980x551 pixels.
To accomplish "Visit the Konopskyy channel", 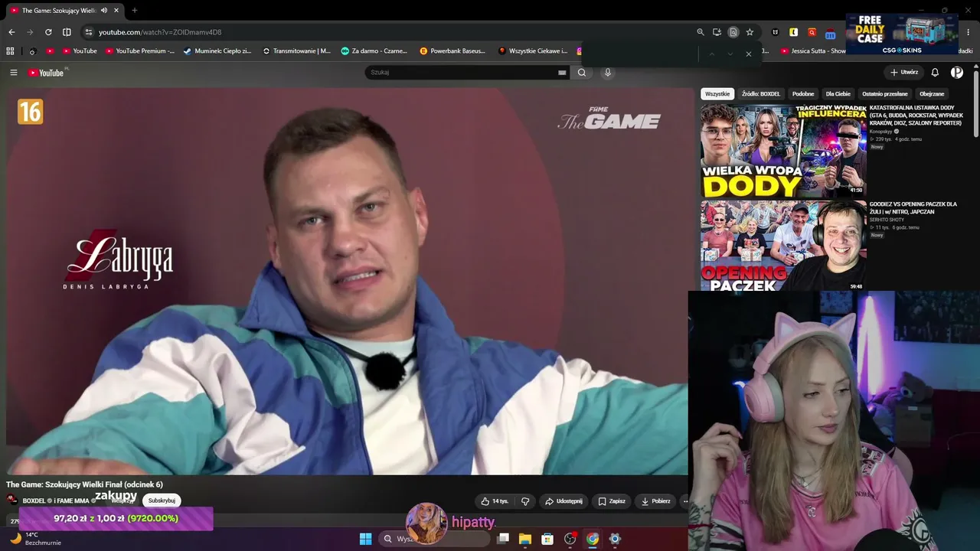I will pos(881,132).
